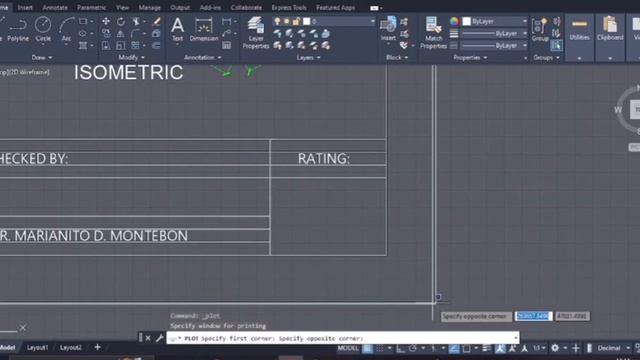Open the Manage ribbon tab
The width and height of the screenshot is (640, 360).
click(x=149, y=7)
